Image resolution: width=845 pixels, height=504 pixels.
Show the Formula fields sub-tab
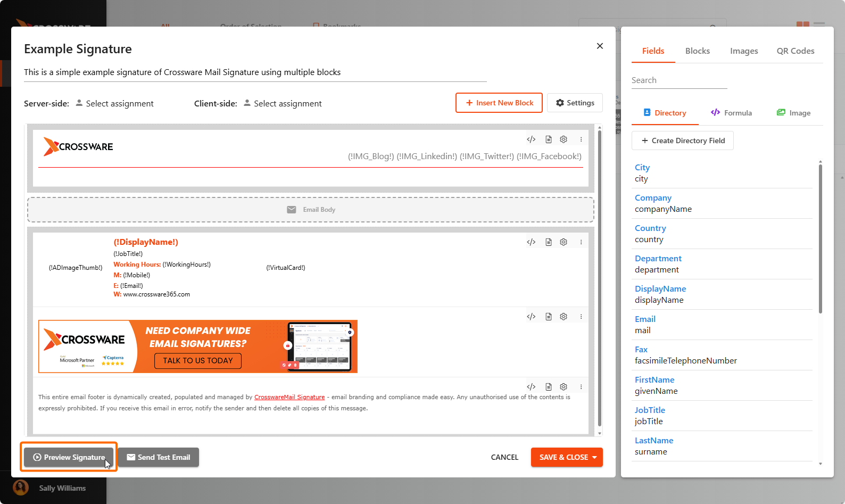pos(731,113)
